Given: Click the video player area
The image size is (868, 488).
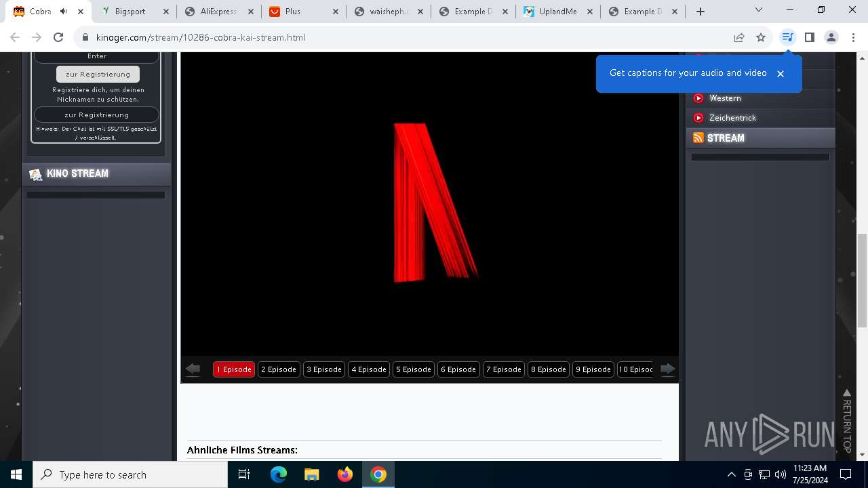Looking at the screenshot, I should (429, 203).
